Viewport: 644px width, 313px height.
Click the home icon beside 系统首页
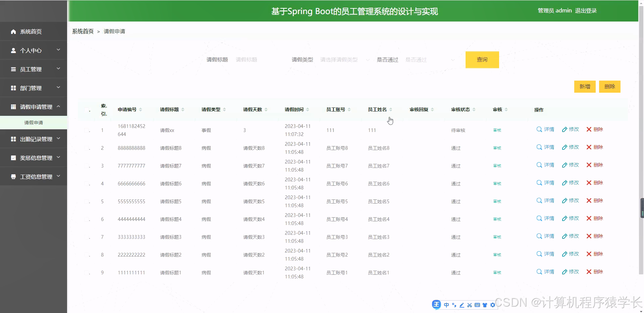tap(13, 32)
